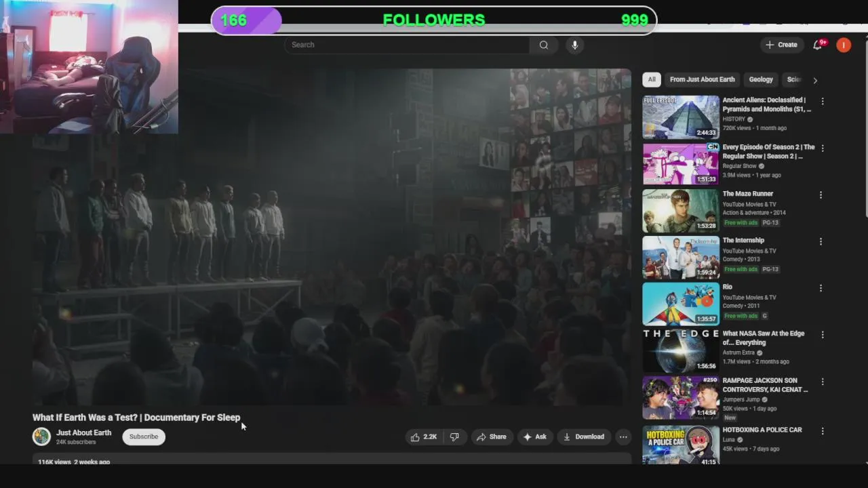This screenshot has width=868, height=488.
Task: Open options menu for The Maze Runner
Action: tap(821, 195)
